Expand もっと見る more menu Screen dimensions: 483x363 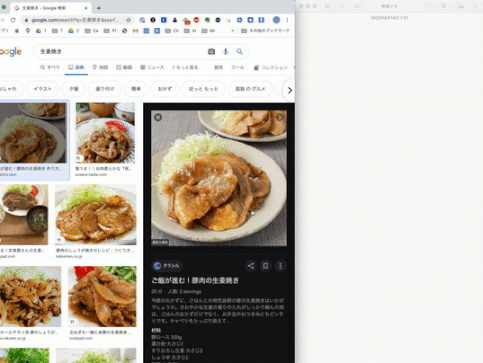click(x=185, y=67)
